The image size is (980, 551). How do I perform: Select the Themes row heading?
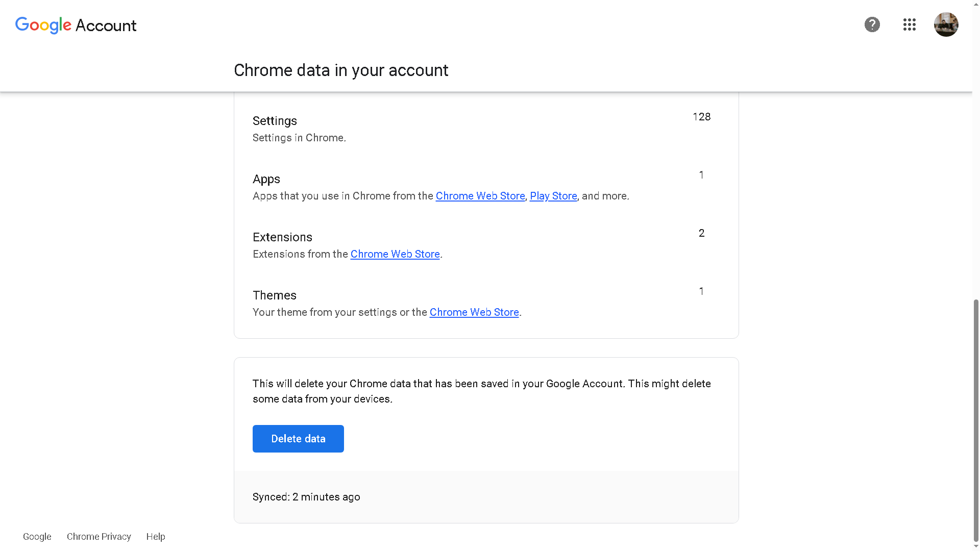tap(274, 295)
